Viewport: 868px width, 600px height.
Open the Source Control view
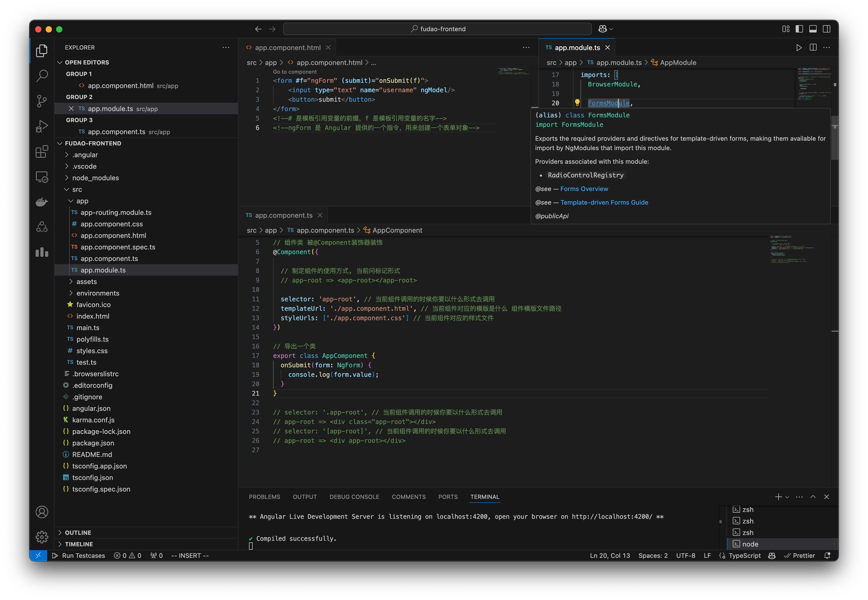(x=42, y=101)
